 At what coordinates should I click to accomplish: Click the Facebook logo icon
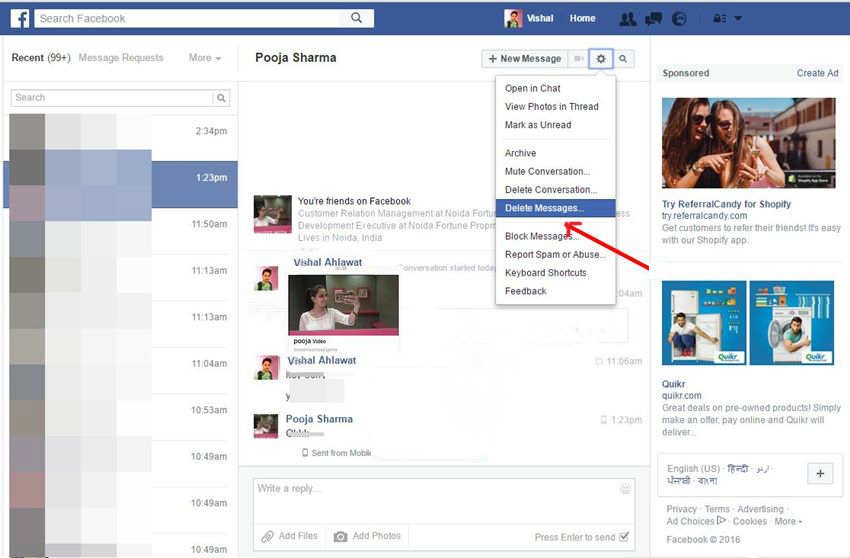[20, 18]
